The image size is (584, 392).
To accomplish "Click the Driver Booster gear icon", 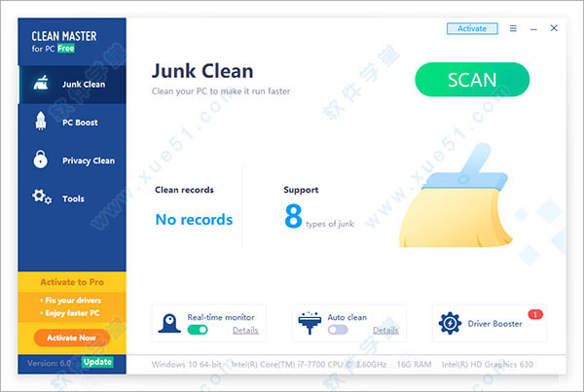I will click(451, 323).
